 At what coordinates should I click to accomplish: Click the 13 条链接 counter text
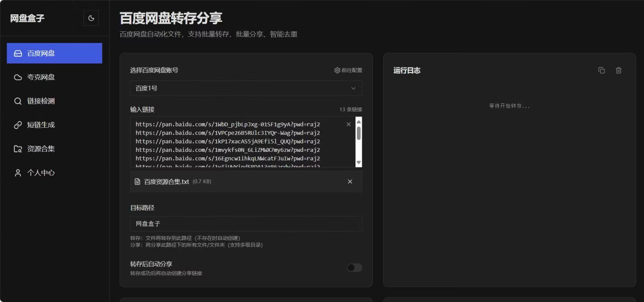coord(351,109)
